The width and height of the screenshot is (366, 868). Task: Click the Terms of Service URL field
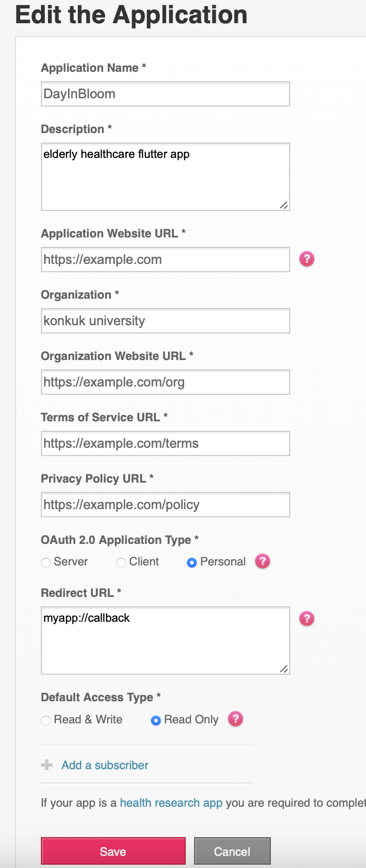click(x=165, y=443)
